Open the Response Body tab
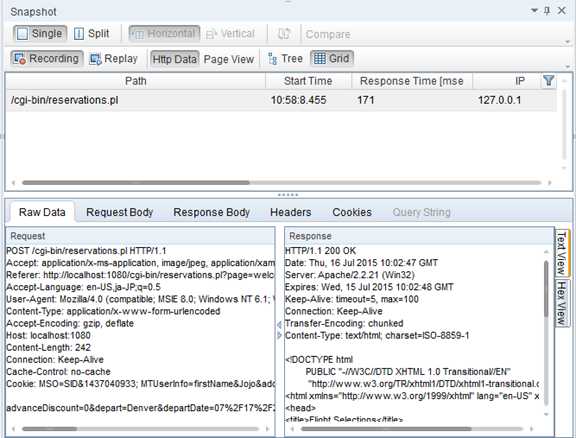Image resolution: width=576 pixels, height=438 pixels. coord(211,212)
